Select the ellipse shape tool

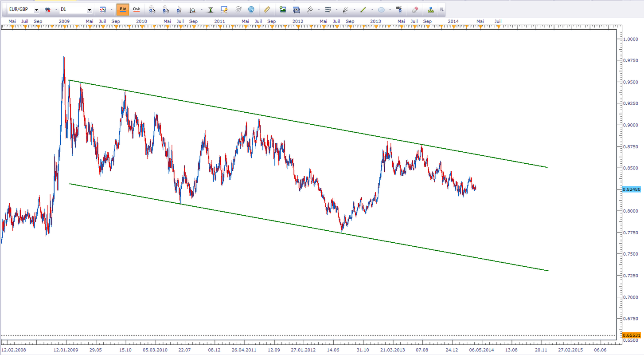point(381,9)
